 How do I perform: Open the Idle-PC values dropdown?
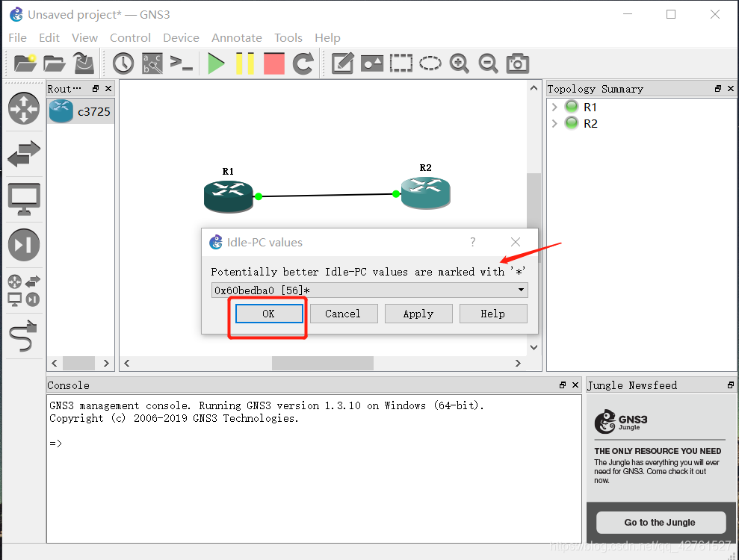coord(369,290)
